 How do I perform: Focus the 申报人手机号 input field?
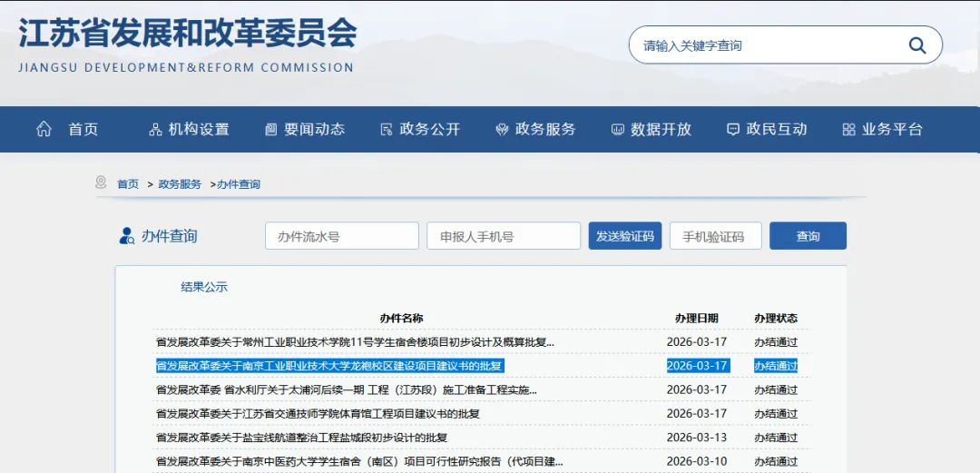(504, 236)
